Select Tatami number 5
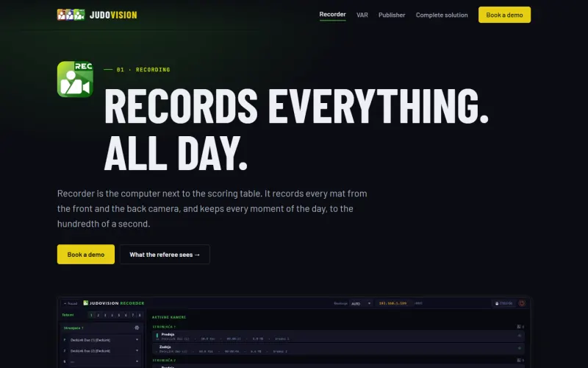The height and width of the screenshot is (368, 588). coord(119,315)
